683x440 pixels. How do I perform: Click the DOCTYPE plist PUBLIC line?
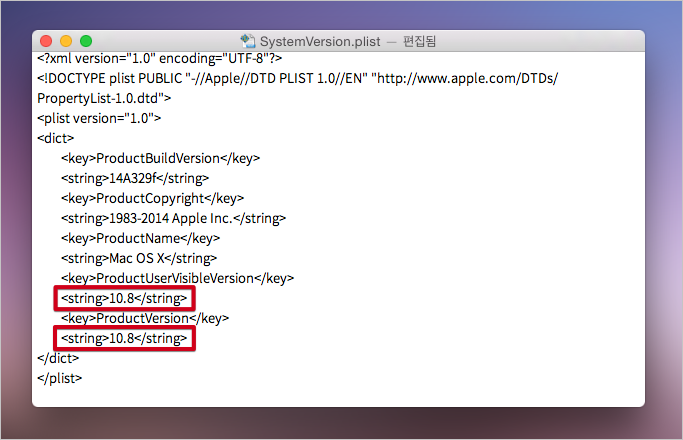298,78
